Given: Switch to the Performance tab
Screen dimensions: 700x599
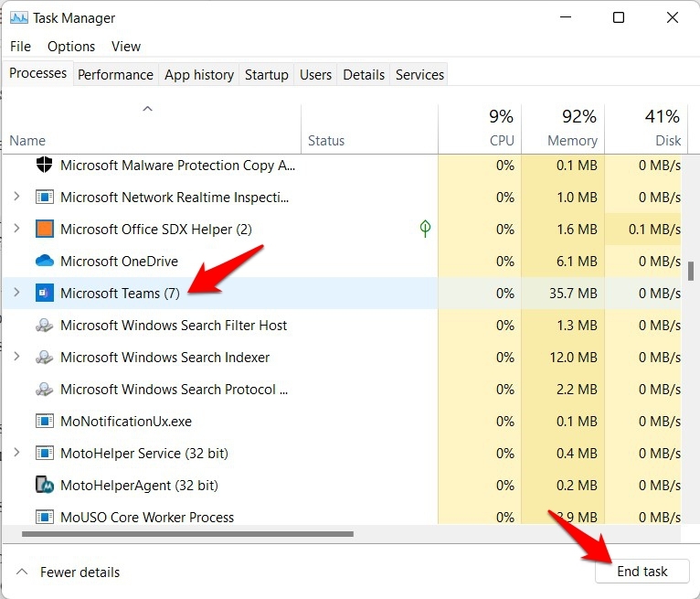Looking at the screenshot, I should (x=115, y=75).
